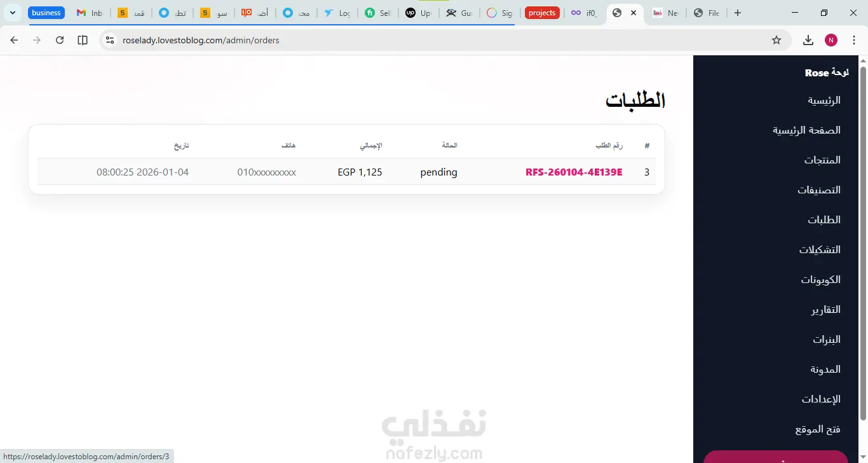Go back with the browser back arrow
Image resolution: width=868 pixels, height=463 pixels.
pos(14,40)
